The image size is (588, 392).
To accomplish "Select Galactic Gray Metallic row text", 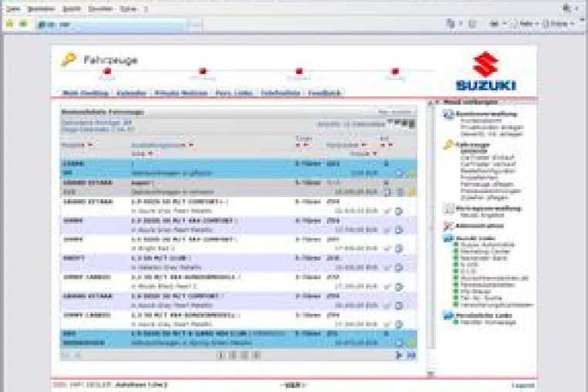I will (x=167, y=268).
